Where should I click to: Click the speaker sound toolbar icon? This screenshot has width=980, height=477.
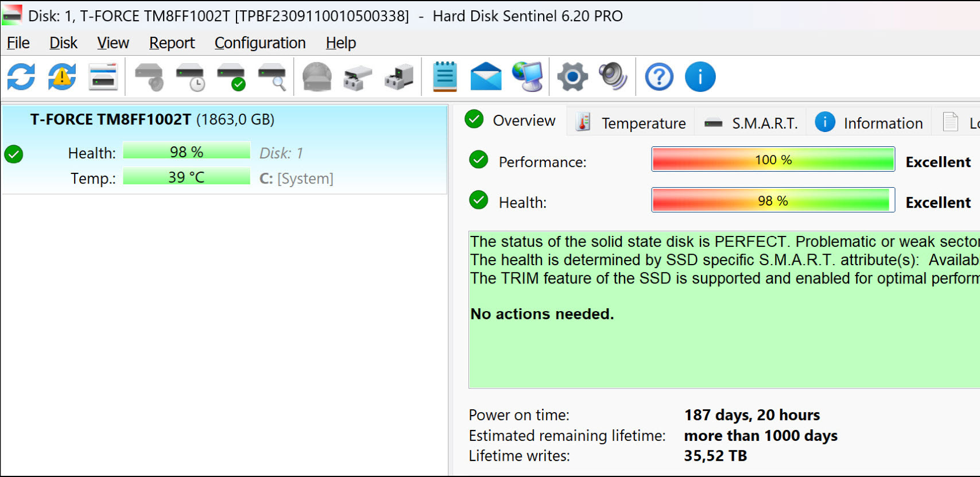[613, 77]
